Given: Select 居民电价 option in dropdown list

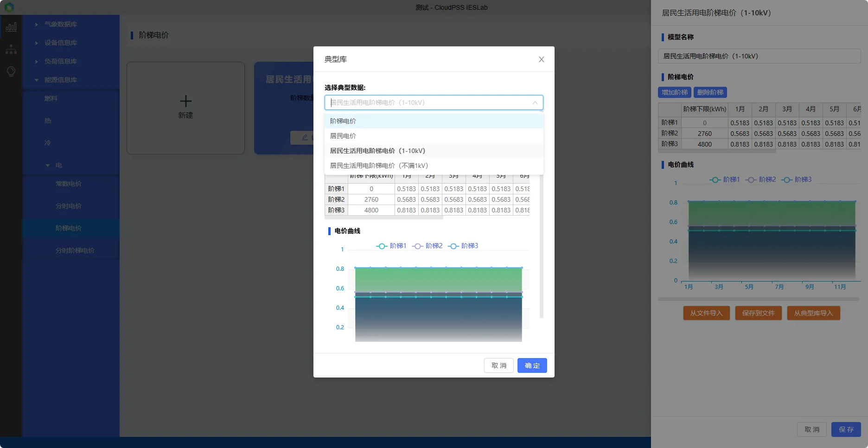Looking at the screenshot, I should (434, 136).
